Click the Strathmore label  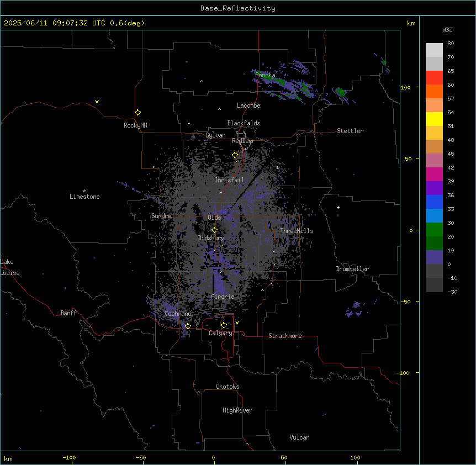pyautogui.click(x=285, y=336)
